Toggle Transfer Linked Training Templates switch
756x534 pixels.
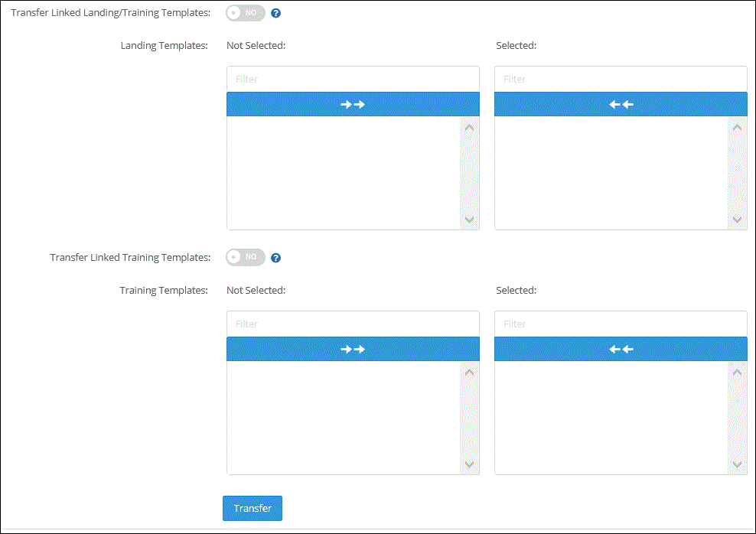[x=246, y=257]
